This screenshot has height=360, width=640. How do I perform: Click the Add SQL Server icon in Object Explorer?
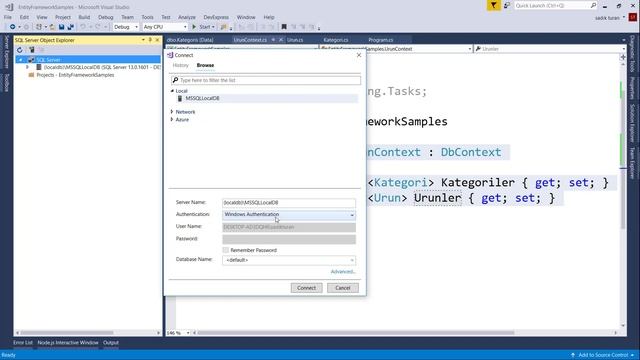31,50
